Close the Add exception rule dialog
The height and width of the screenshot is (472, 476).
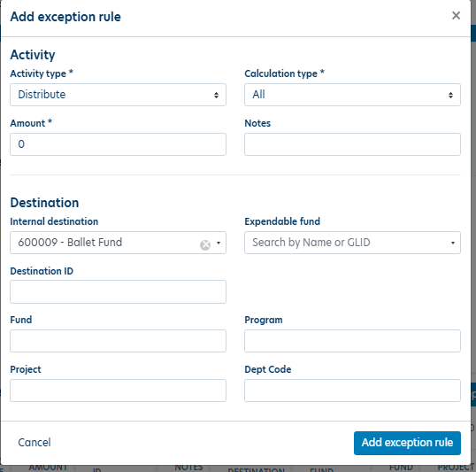(456, 16)
